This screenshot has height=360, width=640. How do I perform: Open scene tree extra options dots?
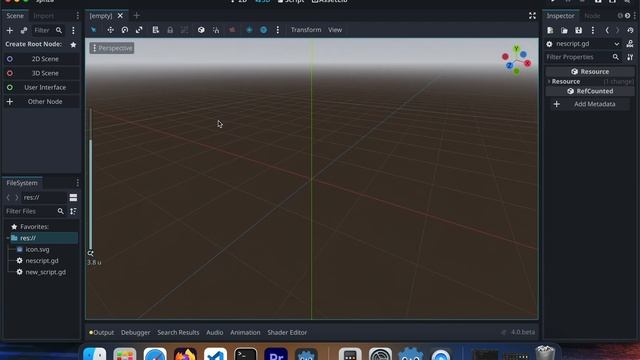click(x=73, y=30)
